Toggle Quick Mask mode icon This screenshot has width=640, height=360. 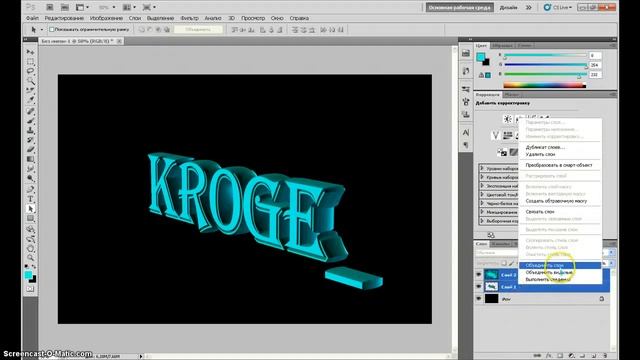point(30,289)
